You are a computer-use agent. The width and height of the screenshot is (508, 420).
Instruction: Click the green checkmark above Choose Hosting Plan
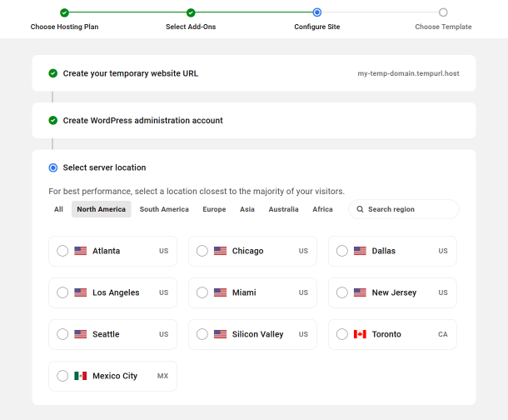tap(64, 12)
